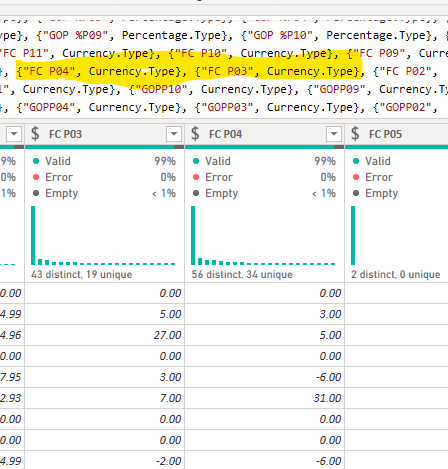Click the Valid 99% stat under FC P04
This screenshot has height=469, width=448.
(x=264, y=161)
